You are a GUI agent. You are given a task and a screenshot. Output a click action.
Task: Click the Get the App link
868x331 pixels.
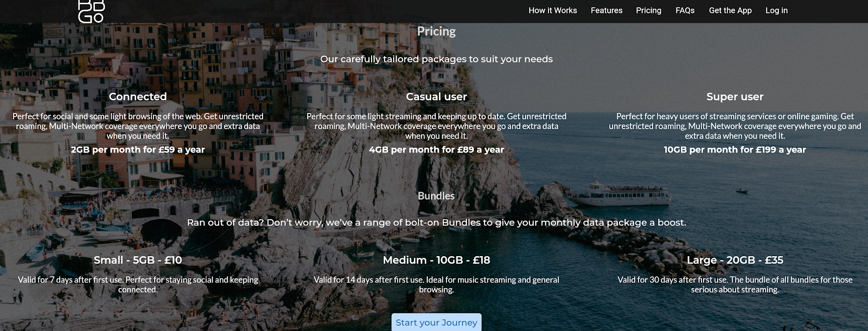pyautogui.click(x=730, y=10)
